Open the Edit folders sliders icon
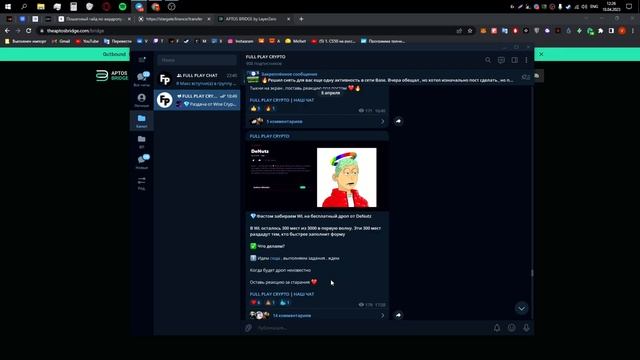 (x=142, y=183)
